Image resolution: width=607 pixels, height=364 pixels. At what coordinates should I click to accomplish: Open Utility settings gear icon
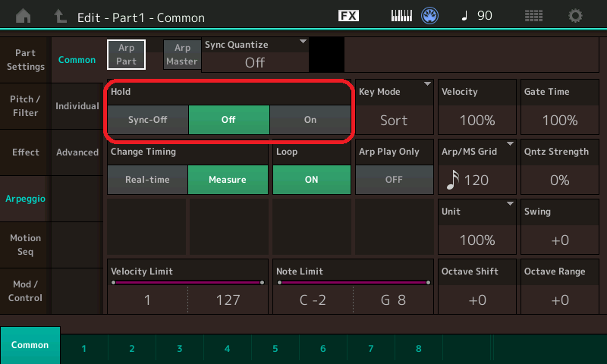pyautogui.click(x=576, y=15)
